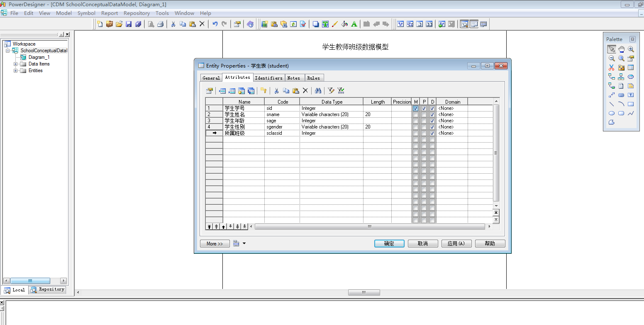Click the Customize Columns and Filter icon
The height and width of the screenshot is (325, 644).
331,90
